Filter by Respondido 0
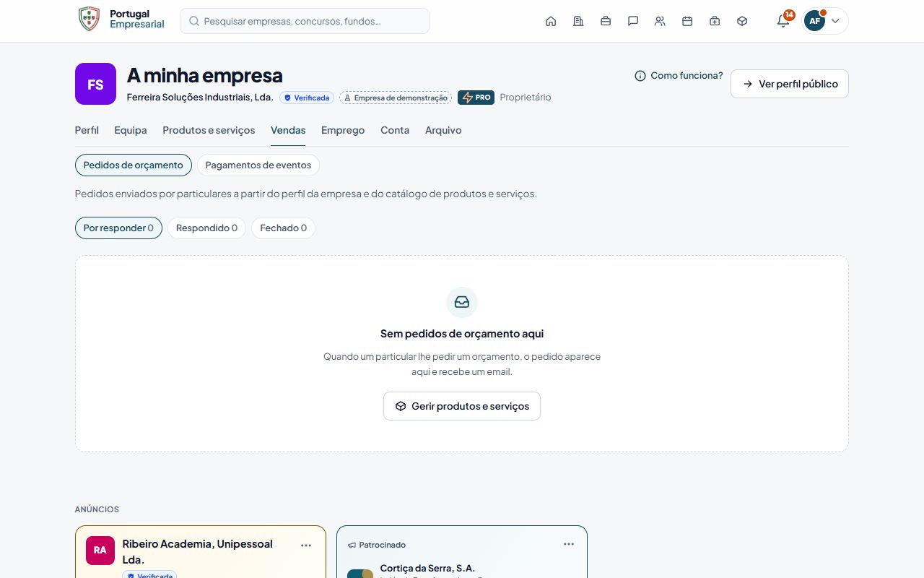Image resolution: width=924 pixels, height=578 pixels. point(206,228)
